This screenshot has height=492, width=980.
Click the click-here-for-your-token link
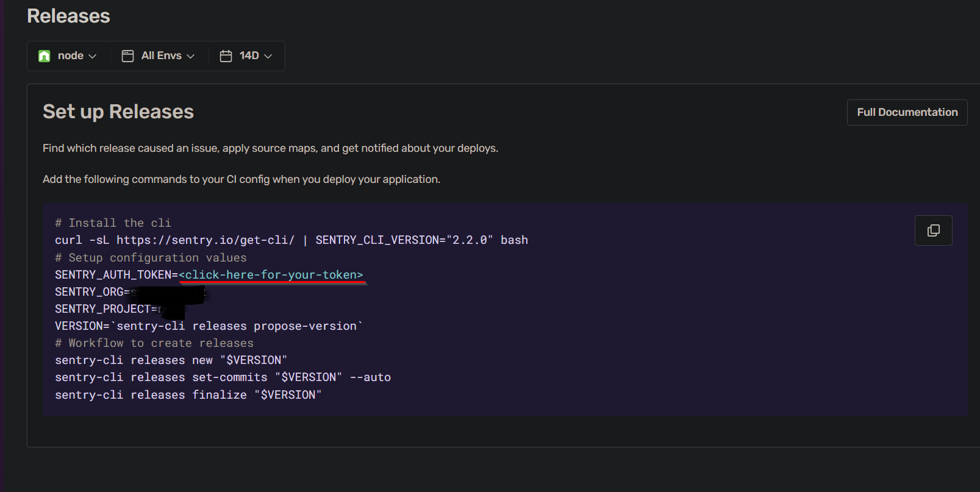[x=271, y=275]
